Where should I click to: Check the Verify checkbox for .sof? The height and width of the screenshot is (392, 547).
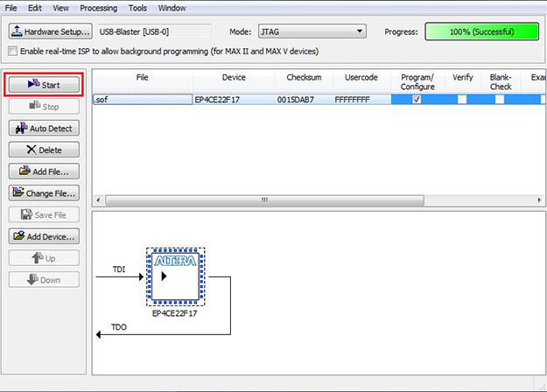pyautogui.click(x=462, y=100)
